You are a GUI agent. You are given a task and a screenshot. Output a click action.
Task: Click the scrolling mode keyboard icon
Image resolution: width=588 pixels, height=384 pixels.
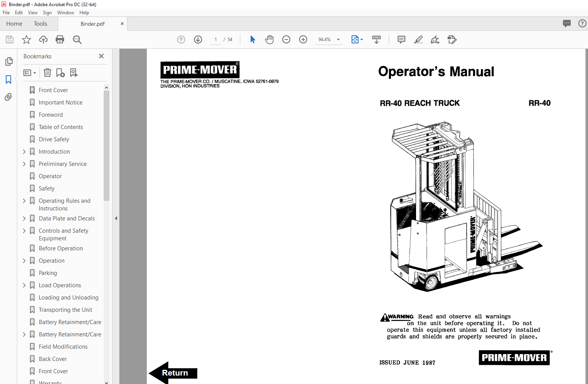click(377, 40)
